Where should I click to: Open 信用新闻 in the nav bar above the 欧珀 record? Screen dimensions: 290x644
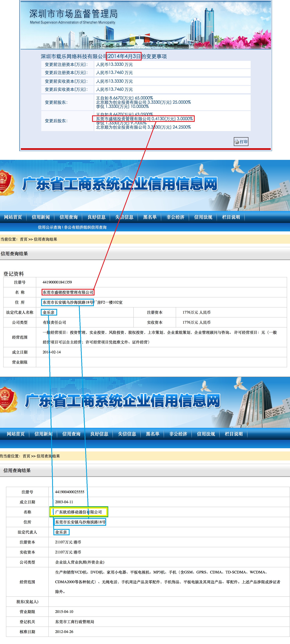tap(44, 434)
